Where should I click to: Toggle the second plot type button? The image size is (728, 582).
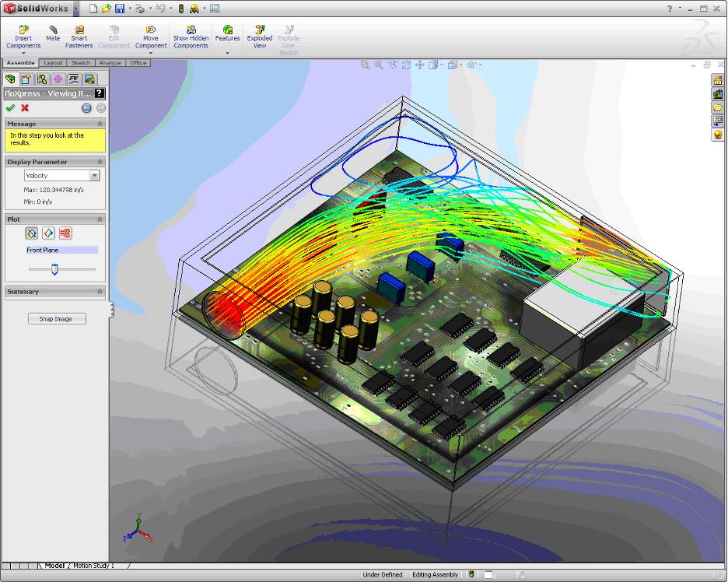coord(48,233)
